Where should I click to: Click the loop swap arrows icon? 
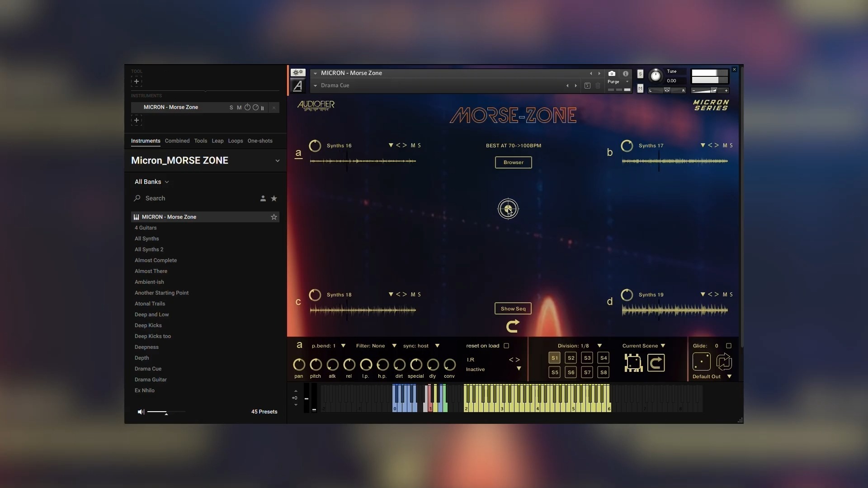coord(724,362)
